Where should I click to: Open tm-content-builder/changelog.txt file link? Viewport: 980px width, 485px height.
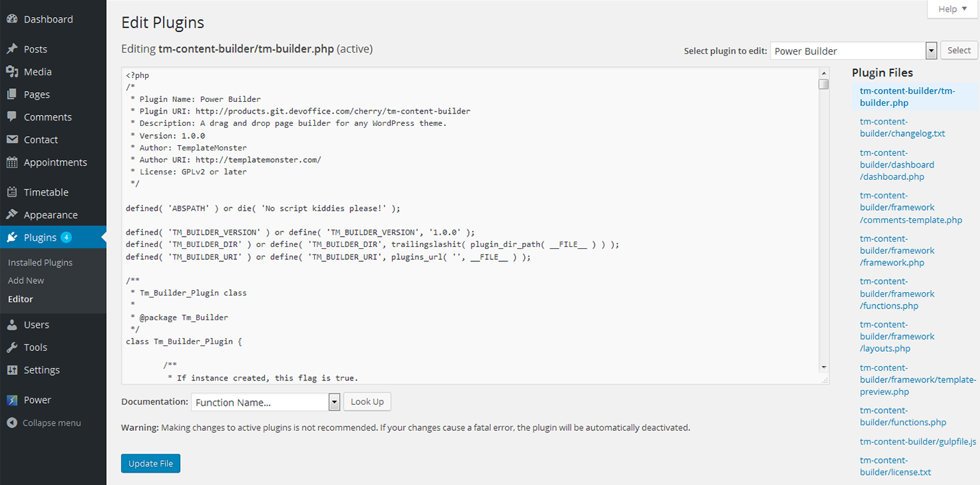902,127
